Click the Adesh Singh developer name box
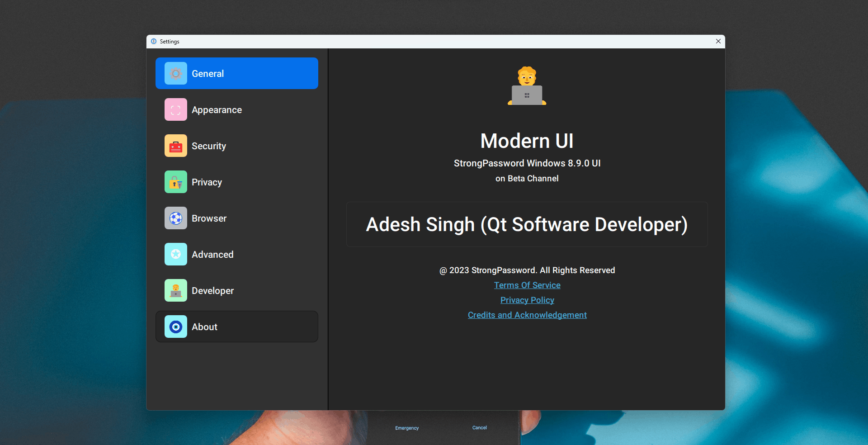 [x=527, y=224]
